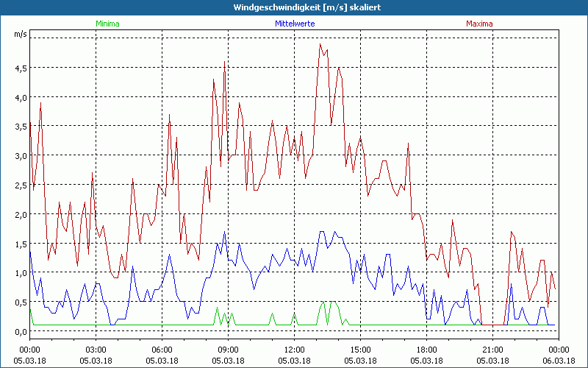This screenshot has width=588, height=368.
Task: Select the blue Mittelwerte legend label
Action: click(294, 24)
